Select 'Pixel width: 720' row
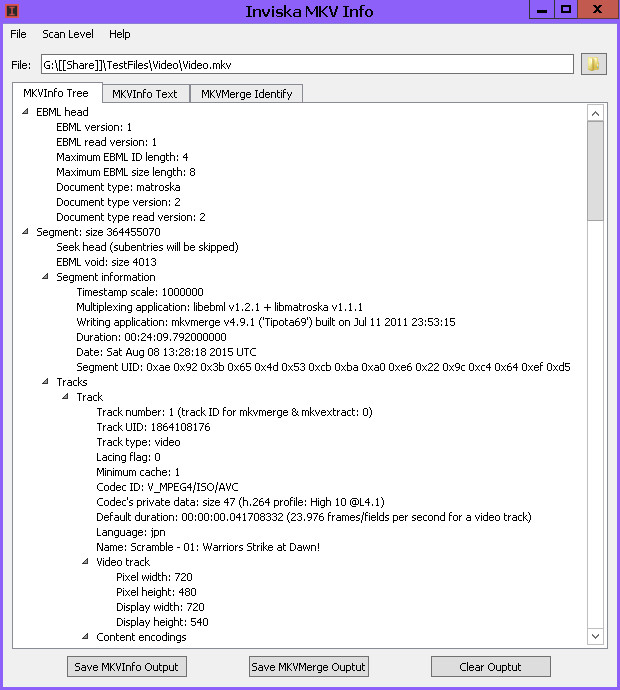The height and width of the screenshot is (690, 620). coord(154,577)
